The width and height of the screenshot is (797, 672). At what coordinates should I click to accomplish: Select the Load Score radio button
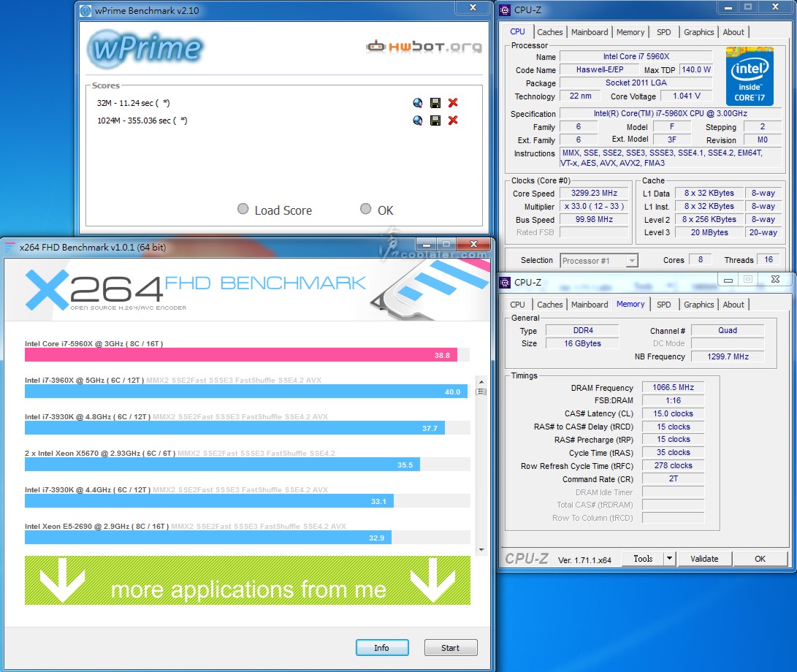point(243,209)
